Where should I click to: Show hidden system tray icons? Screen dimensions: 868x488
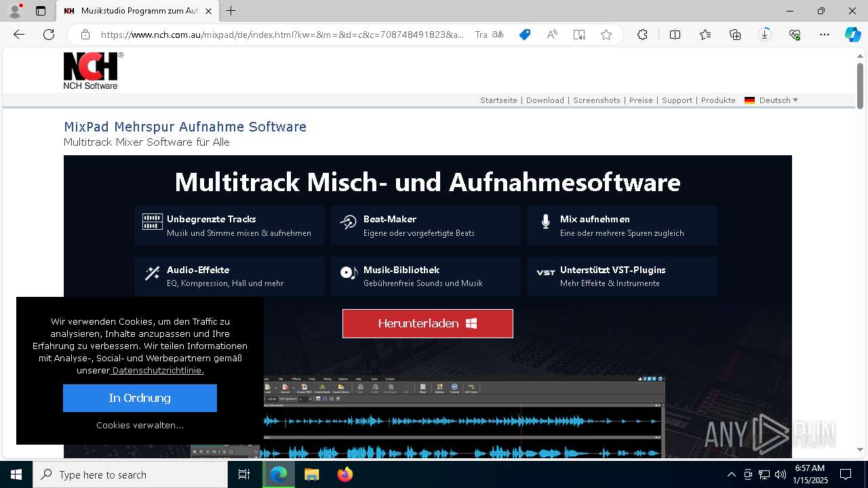731,474
